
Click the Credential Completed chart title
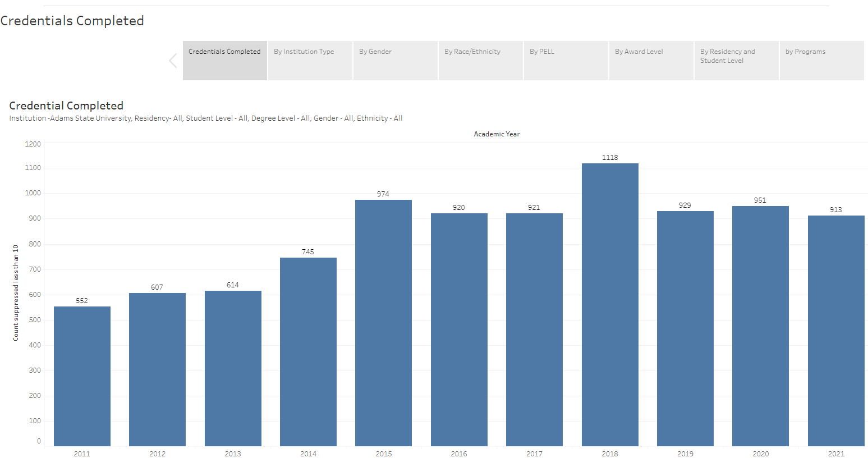pos(66,106)
